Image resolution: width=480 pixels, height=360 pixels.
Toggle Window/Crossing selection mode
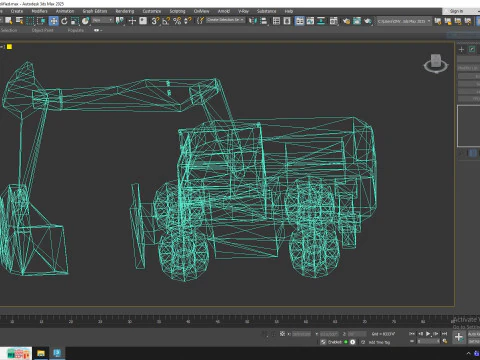[x=41, y=21]
